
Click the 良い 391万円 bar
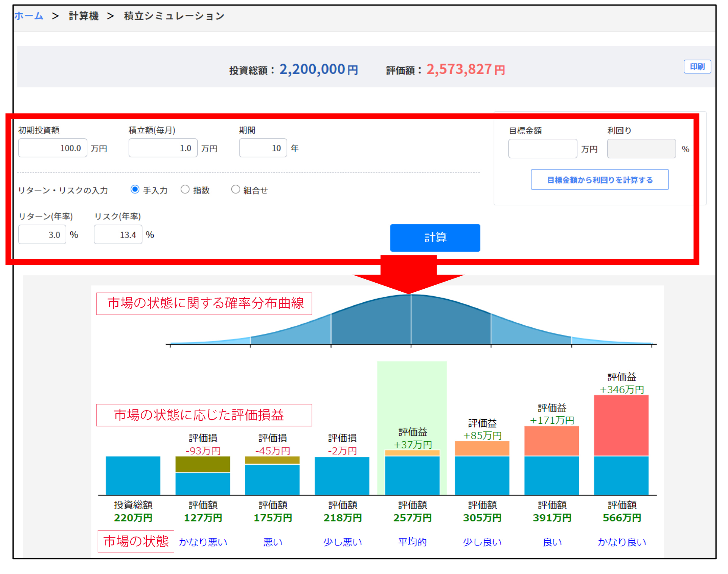[x=552, y=460]
